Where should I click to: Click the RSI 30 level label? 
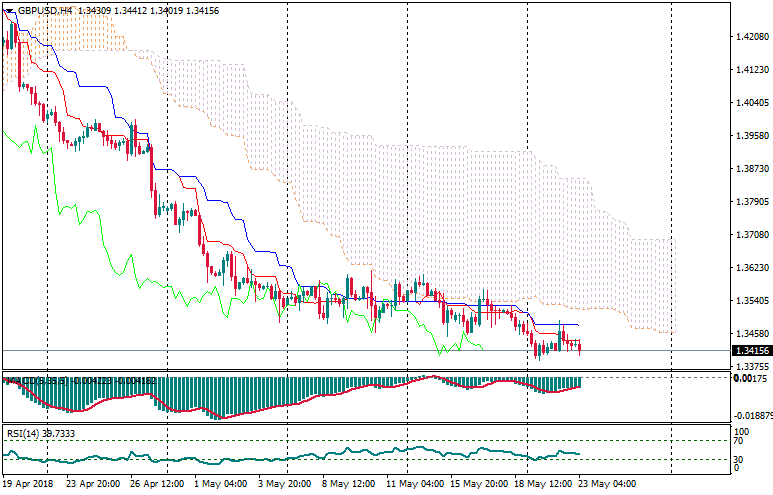(740, 459)
